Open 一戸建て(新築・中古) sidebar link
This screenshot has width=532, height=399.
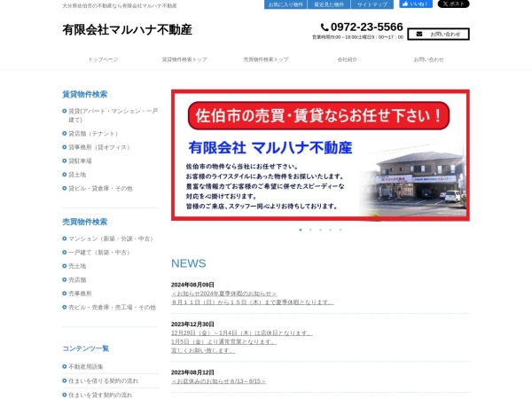pos(99,253)
